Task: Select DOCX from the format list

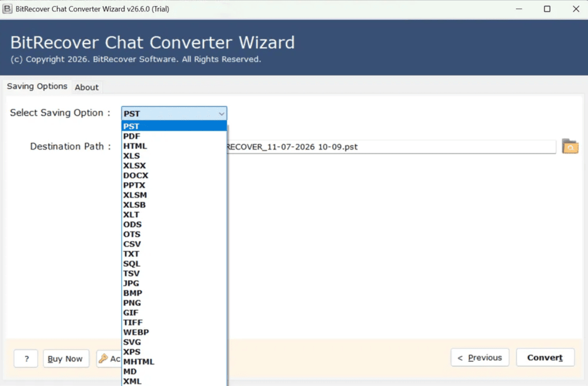Action: pyautogui.click(x=174, y=175)
